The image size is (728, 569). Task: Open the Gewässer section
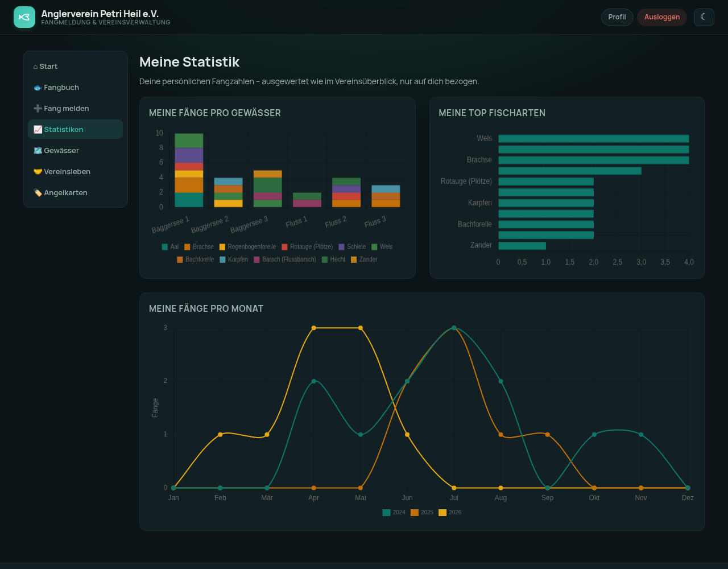75,150
